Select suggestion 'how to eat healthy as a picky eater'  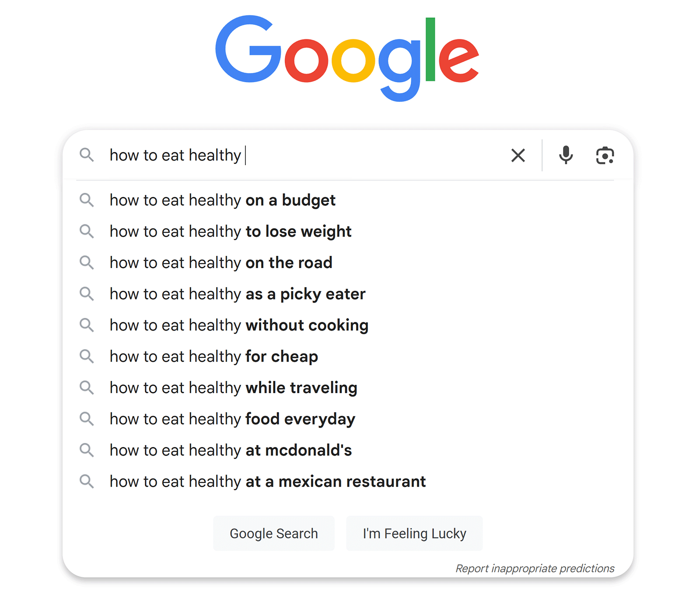coord(237,294)
